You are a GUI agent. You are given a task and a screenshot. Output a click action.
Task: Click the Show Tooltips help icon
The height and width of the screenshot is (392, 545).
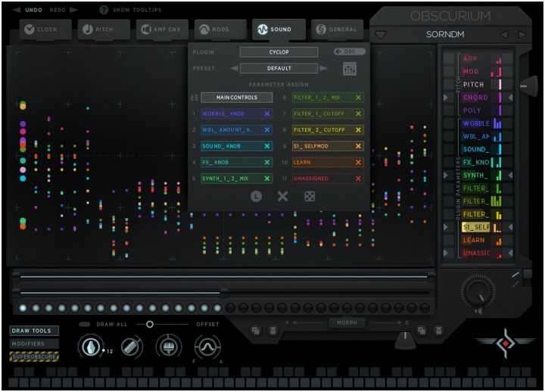[104, 10]
